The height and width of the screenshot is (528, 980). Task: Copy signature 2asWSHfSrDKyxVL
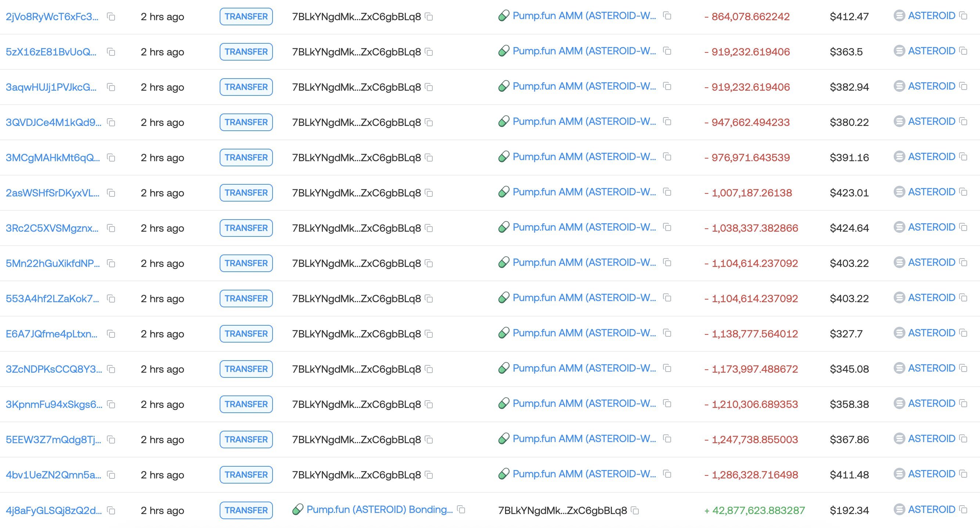(111, 193)
